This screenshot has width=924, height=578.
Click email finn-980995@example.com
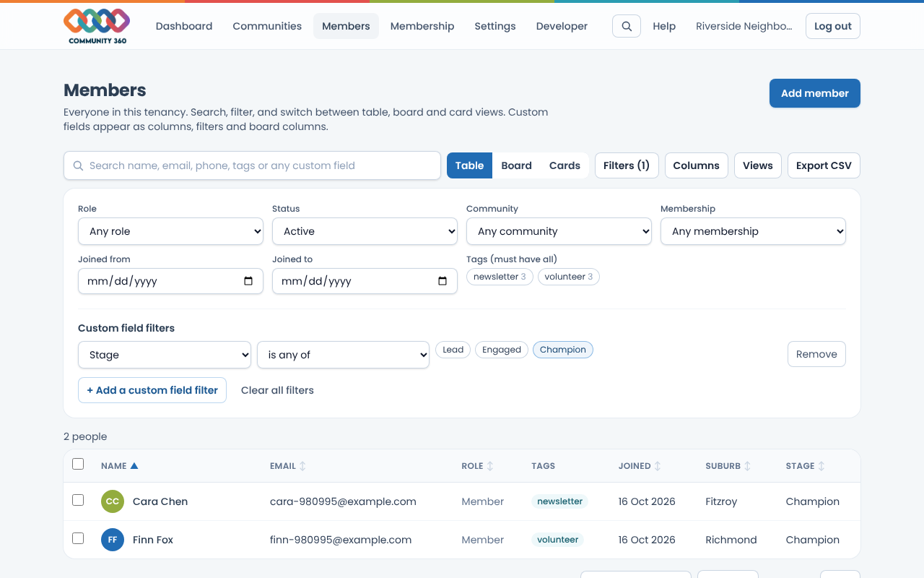[341, 540]
